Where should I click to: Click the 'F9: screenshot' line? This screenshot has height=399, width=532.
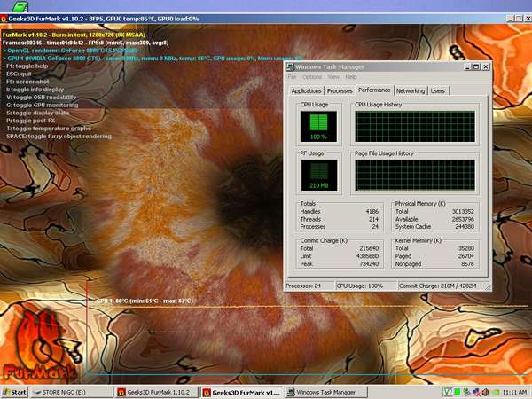(x=26, y=82)
